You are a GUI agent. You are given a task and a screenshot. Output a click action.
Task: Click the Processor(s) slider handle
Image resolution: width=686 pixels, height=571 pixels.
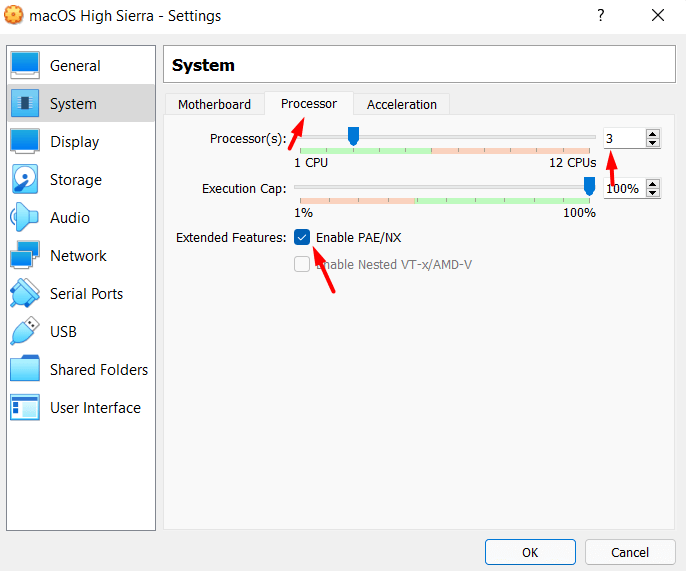353,136
